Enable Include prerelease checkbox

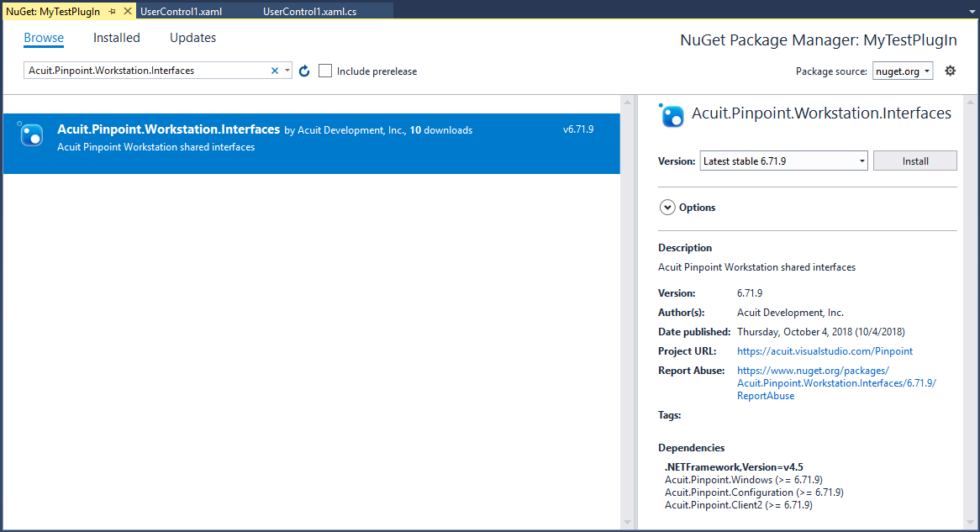point(325,71)
